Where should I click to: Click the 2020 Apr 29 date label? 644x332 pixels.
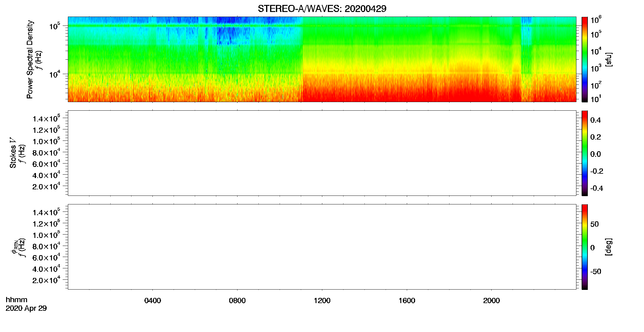[26, 308]
